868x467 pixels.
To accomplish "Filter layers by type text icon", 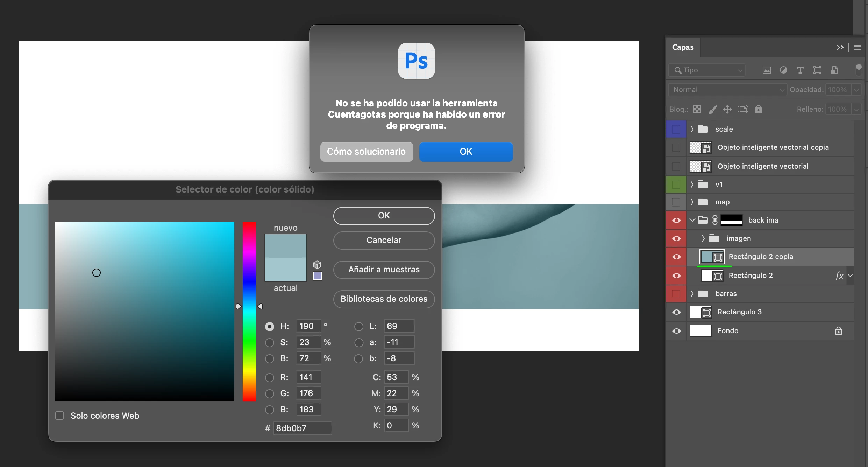I will click(x=800, y=70).
